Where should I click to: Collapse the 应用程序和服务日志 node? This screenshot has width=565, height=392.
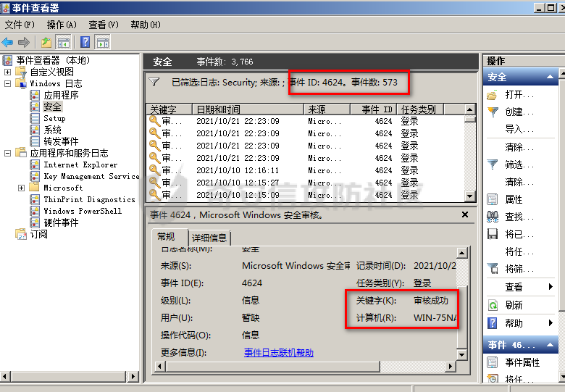pyautogui.click(x=7, y=153)
